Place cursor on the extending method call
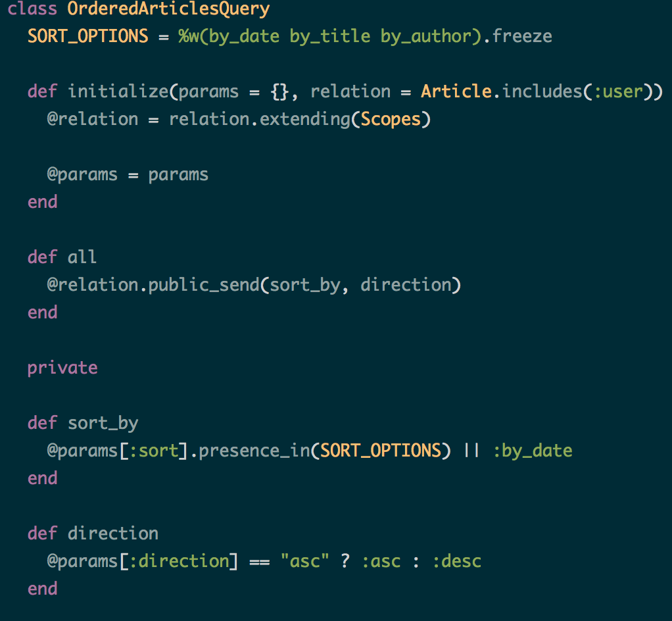Viewport: 672px width, 621px height. [x=295, y=119]
